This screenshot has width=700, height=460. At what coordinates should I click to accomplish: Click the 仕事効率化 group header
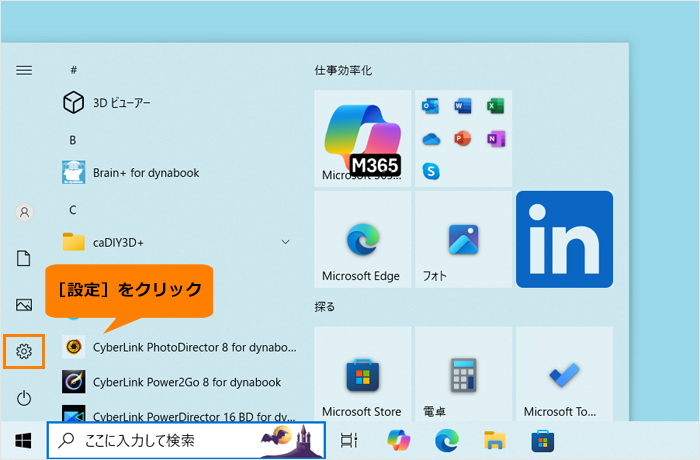[x=343, y=71]
